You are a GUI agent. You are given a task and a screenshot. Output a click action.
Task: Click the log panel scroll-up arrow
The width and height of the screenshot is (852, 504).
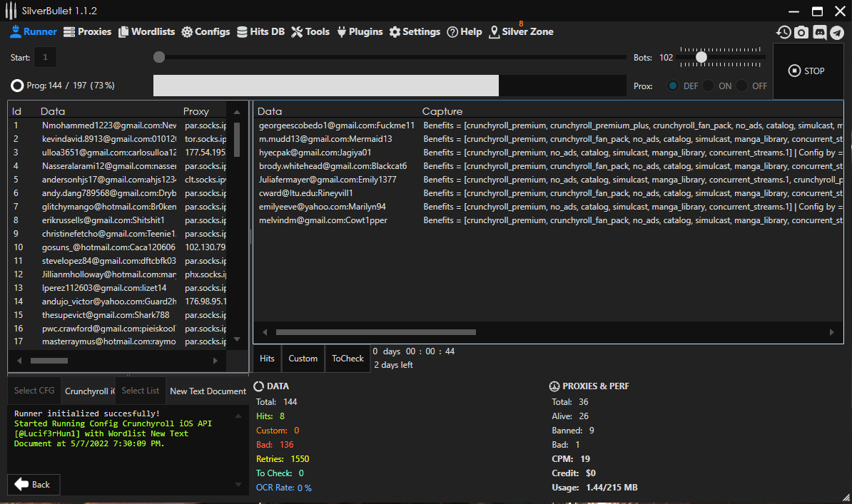point(238,416)
